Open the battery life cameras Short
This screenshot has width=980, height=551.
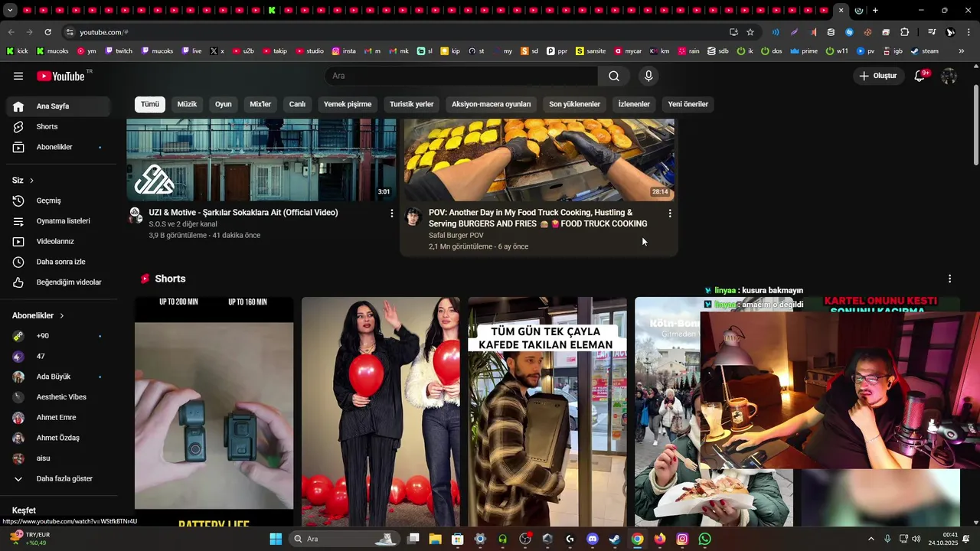pos(214,412)
